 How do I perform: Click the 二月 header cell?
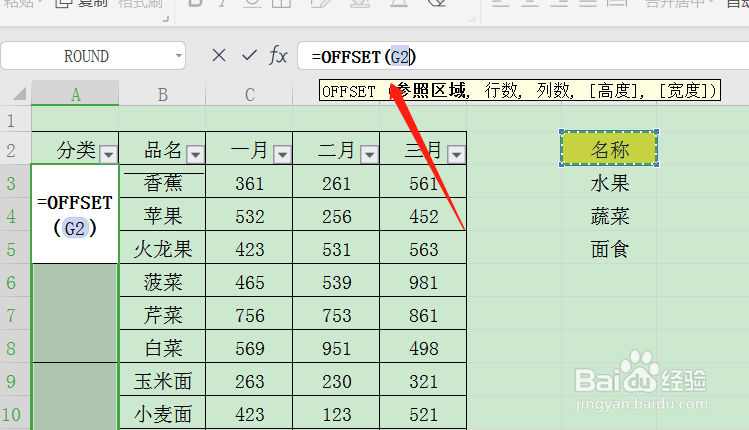pyautogui.click(x=336, y=149)
